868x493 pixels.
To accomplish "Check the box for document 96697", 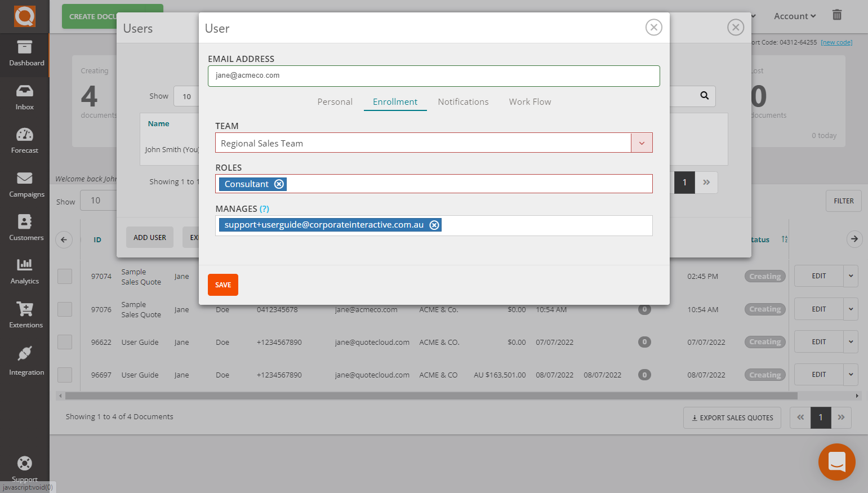I will (65, 375).
